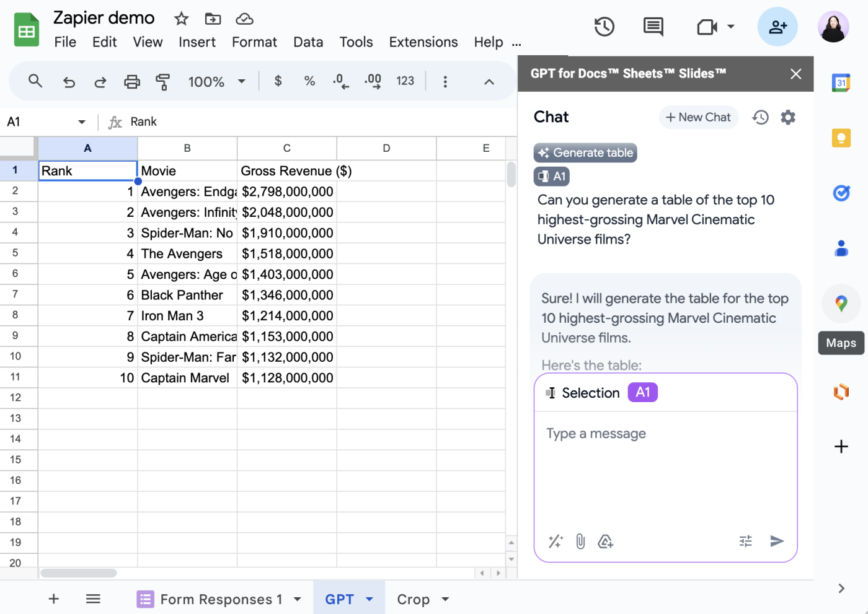This screenshot has height=614, width=868.
Task: Open the Edit menu
Action: tap(104, 42)
